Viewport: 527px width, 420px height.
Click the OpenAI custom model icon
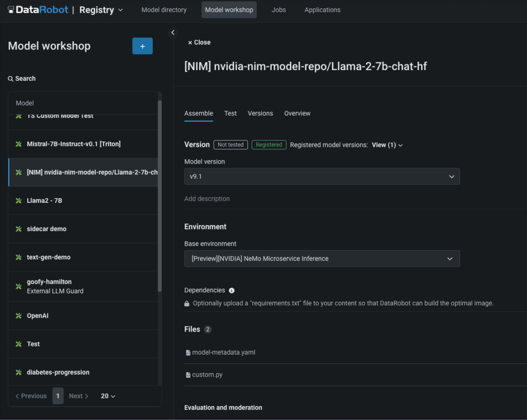click(19, 316)
